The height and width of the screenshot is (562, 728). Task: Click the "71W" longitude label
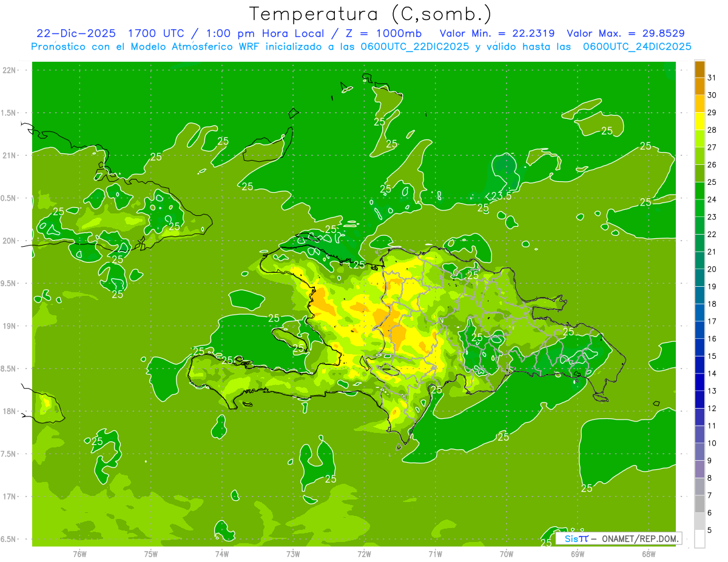click(435, 554)
